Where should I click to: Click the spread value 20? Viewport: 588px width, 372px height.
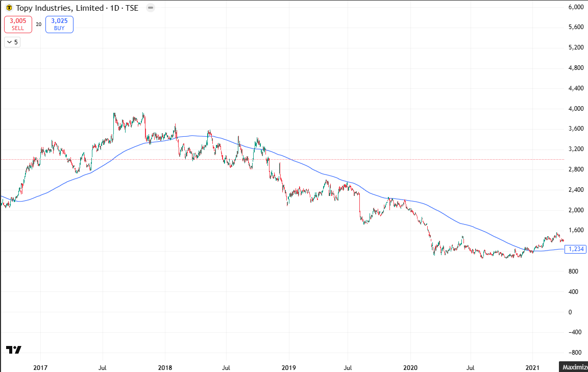pyautogui.click(x=39, y=24)
